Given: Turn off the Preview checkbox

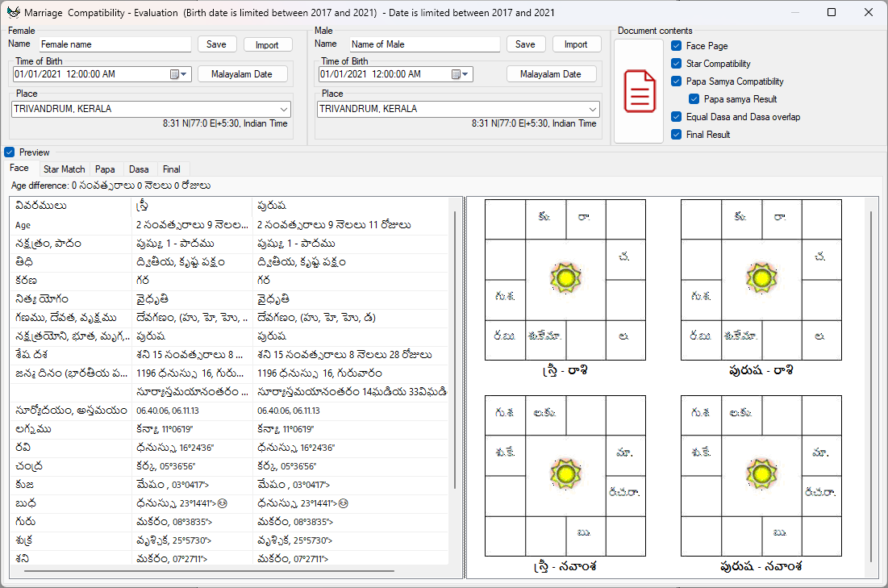Looking at the screenshot, I should (x=9, y=152).
